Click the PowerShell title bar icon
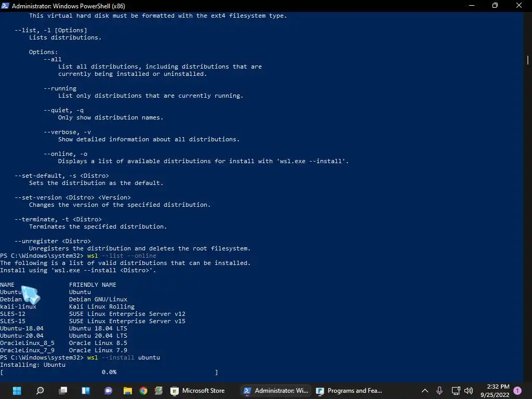Image resolution: width=532 pixels, height=399 pixels. (5, 6)
